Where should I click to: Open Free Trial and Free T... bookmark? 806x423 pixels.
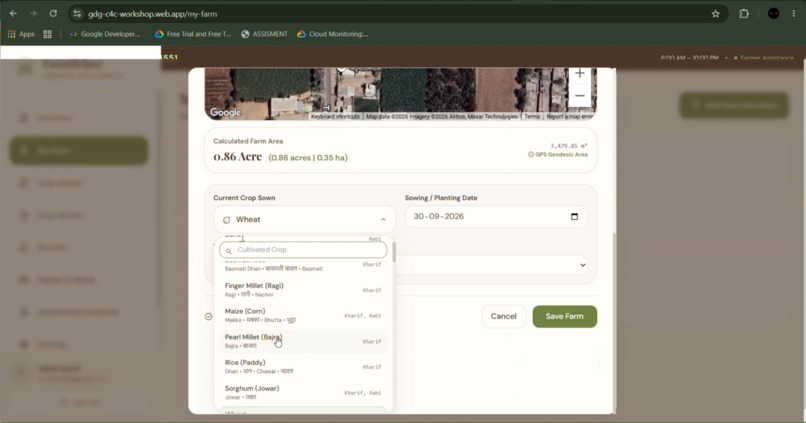coord(193,34)
